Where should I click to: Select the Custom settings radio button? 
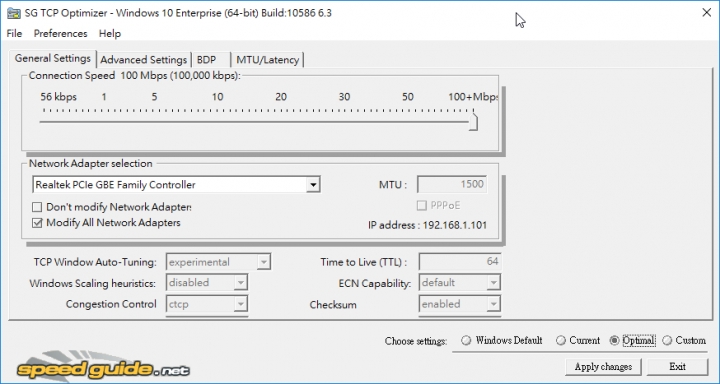(667, 340)
